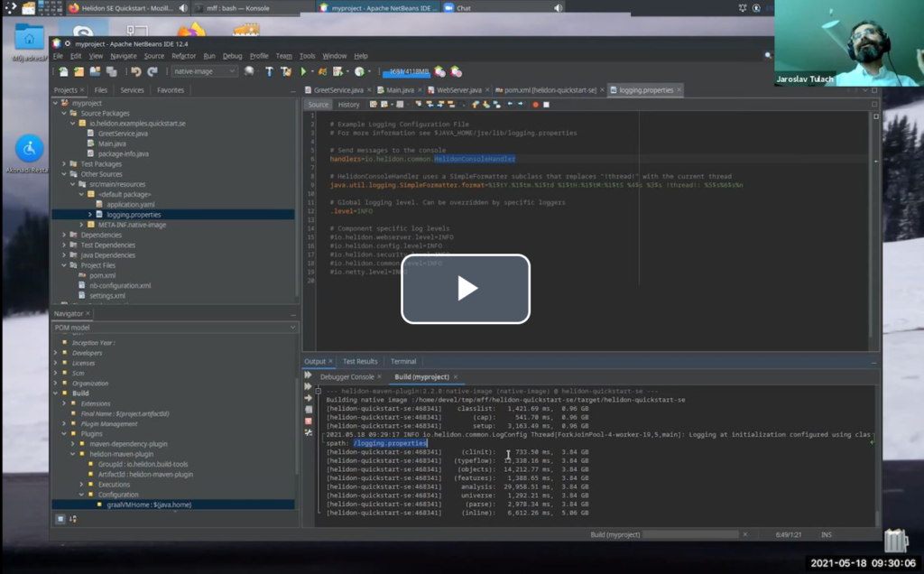Expand the Executions node in Navigator
Viewport: 924px width, 574px height.
pos(81,485)
